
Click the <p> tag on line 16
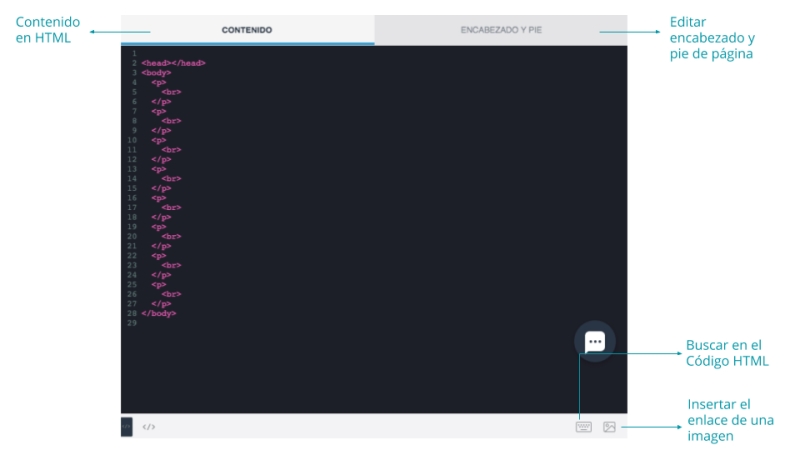158,198
